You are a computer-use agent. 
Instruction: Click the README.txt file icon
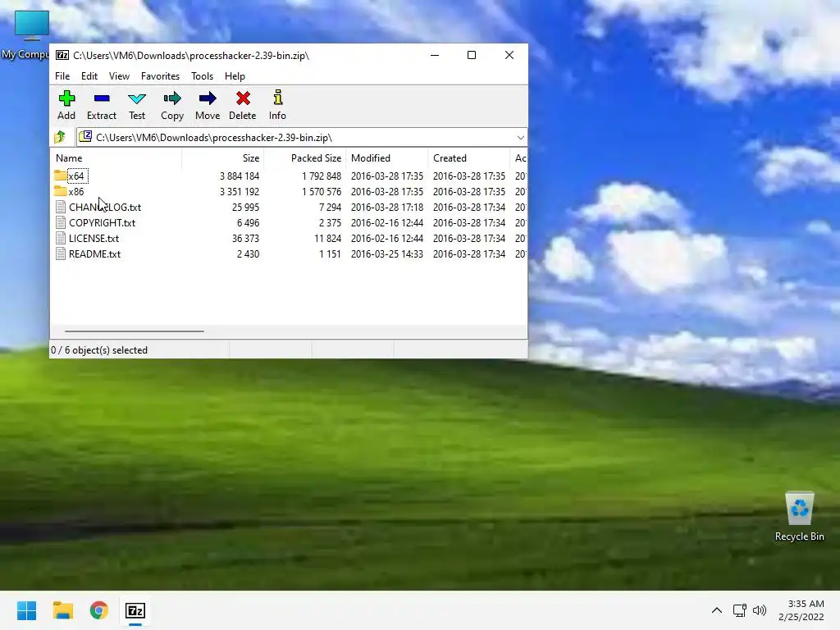(61, 253)
